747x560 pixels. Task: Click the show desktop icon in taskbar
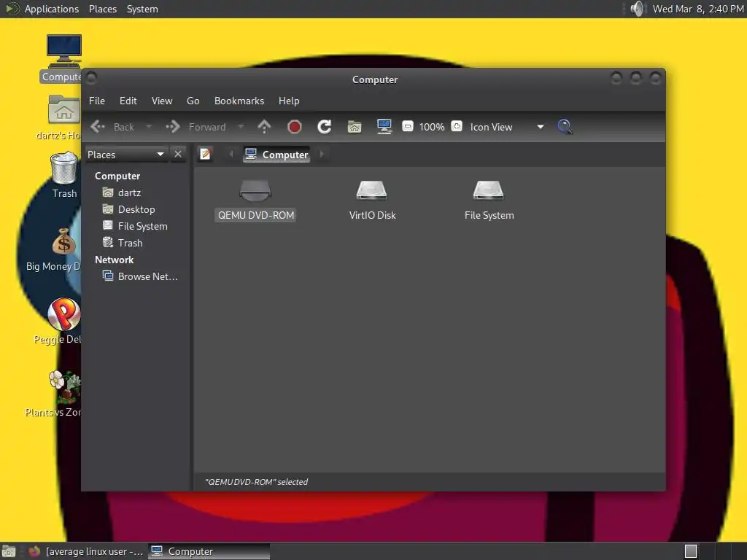[x=9, y=551]
